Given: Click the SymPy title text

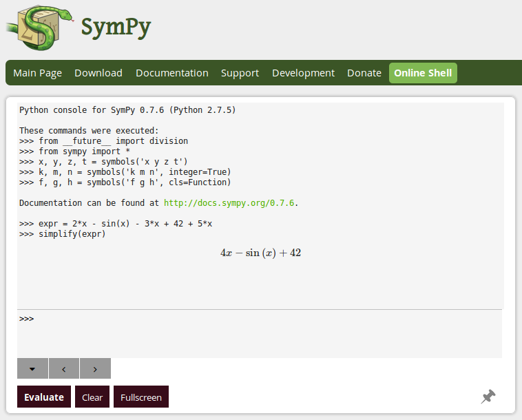Looking at the screenshot, I should coord(116,28).
